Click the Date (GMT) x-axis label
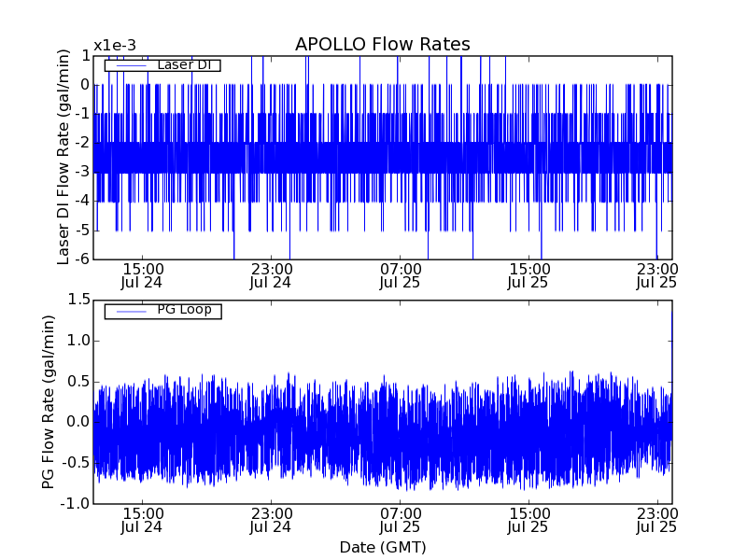 pyautogui.click(x=382, y=547)
